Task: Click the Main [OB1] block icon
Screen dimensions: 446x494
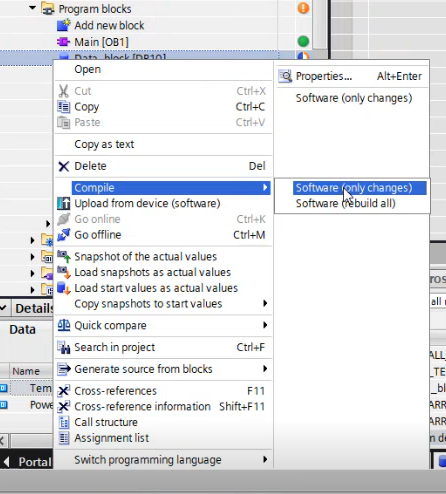Action: [x=63, y=42]
